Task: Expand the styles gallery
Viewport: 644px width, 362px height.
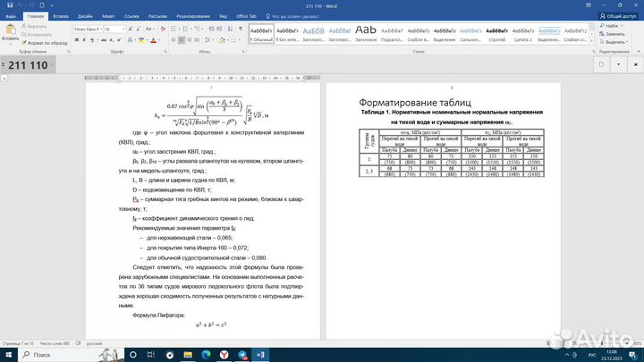Action: click(592, 40)
